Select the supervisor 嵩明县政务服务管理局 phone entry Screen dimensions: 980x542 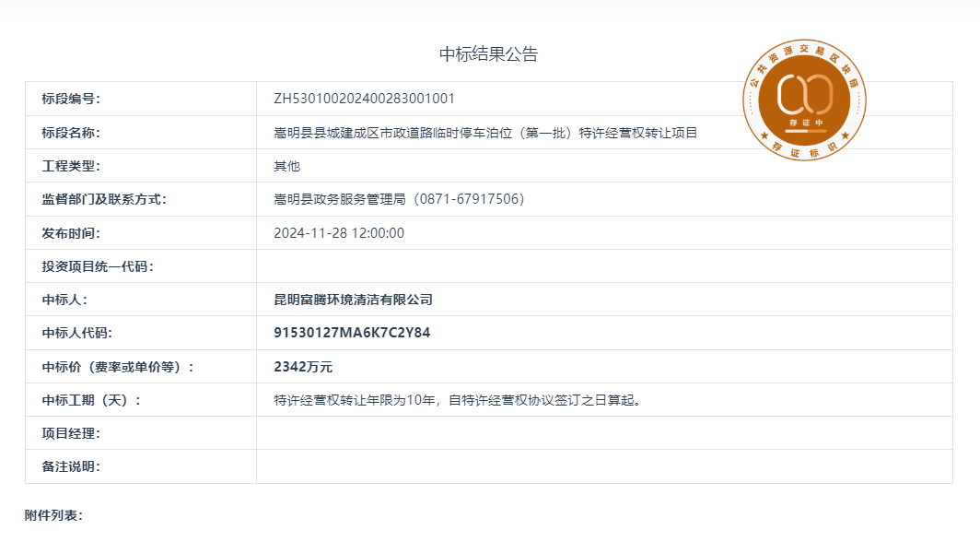click(x=400, y=199)
